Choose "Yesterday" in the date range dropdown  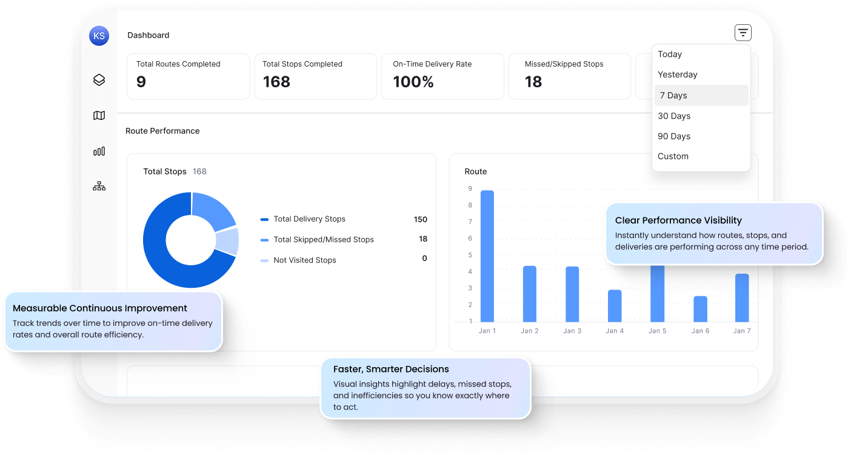coord(677,75)
